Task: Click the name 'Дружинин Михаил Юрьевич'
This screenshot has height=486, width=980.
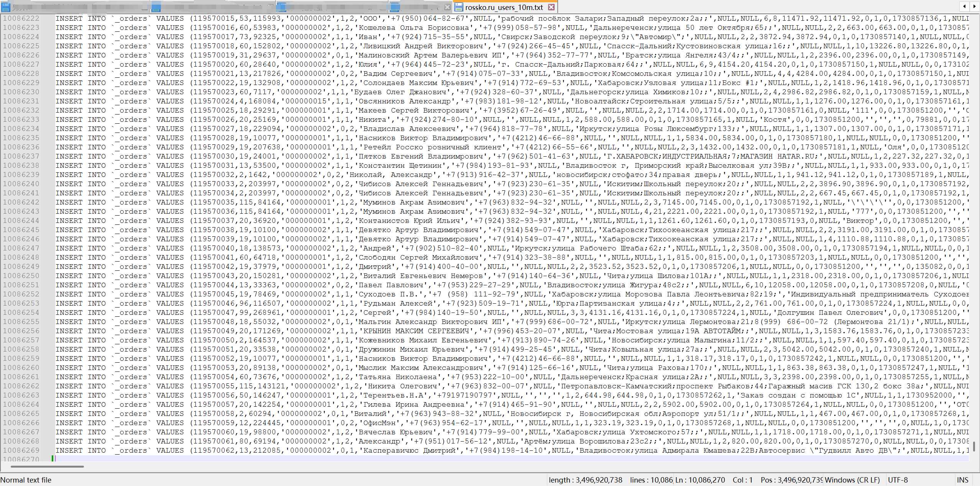Action: (411, 349)
